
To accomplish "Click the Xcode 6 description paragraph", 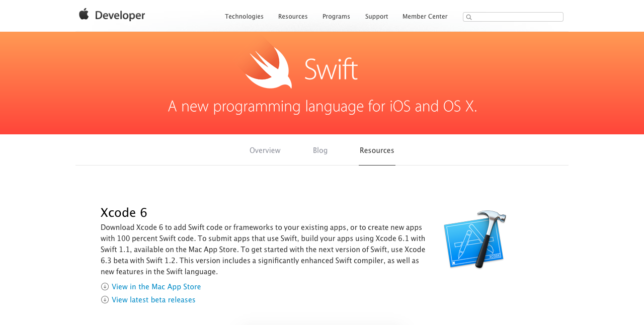I will (x=263, y=250).
